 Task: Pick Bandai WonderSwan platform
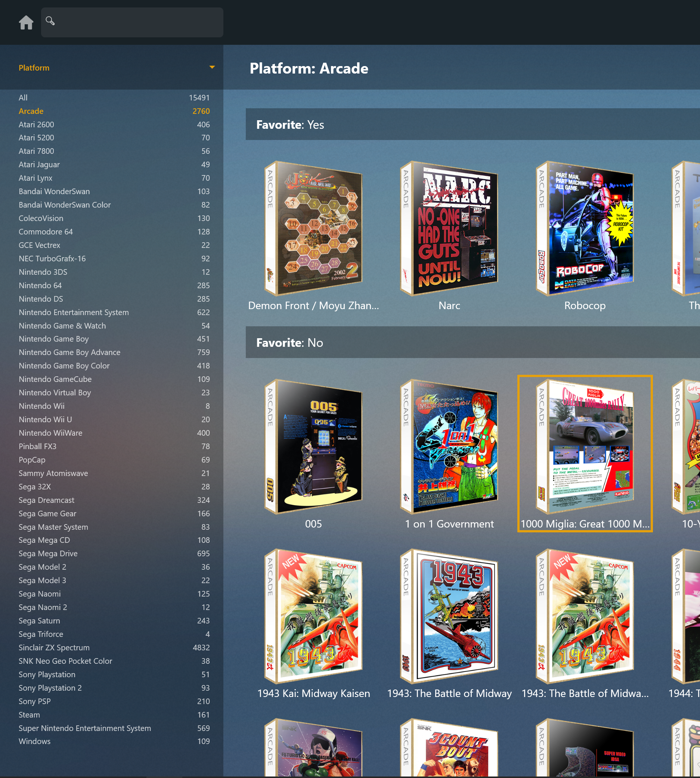click(x=114, y=192)
